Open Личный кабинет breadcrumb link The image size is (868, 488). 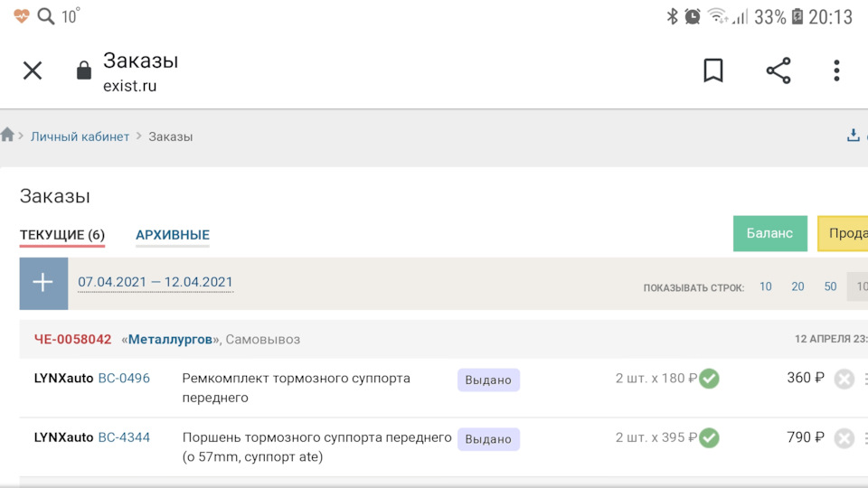[x=80, y=136]
